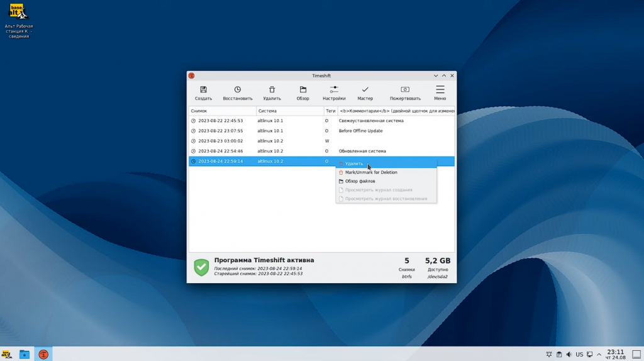Expand hidden system tray icons arrow
This screenshot has width=644, height=361.
(x=599, y=355)
